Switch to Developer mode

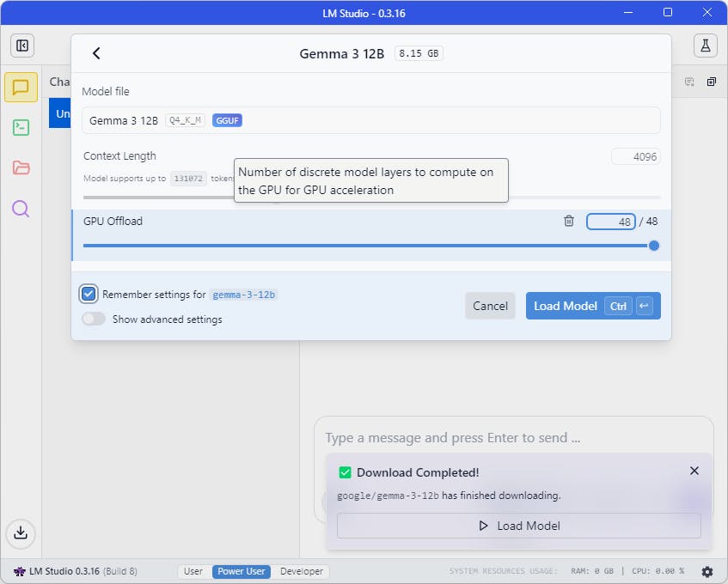pos(302,571)
